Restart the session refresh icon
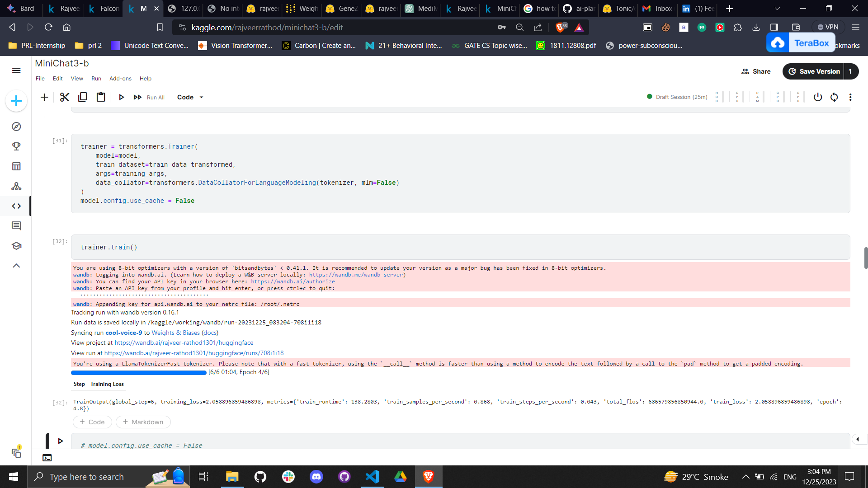This screenshot has width=868, height=488. [834, 97]
